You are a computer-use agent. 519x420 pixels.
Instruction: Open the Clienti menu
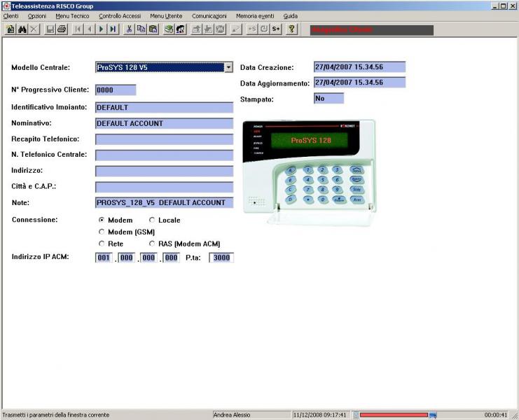point(11,16)
